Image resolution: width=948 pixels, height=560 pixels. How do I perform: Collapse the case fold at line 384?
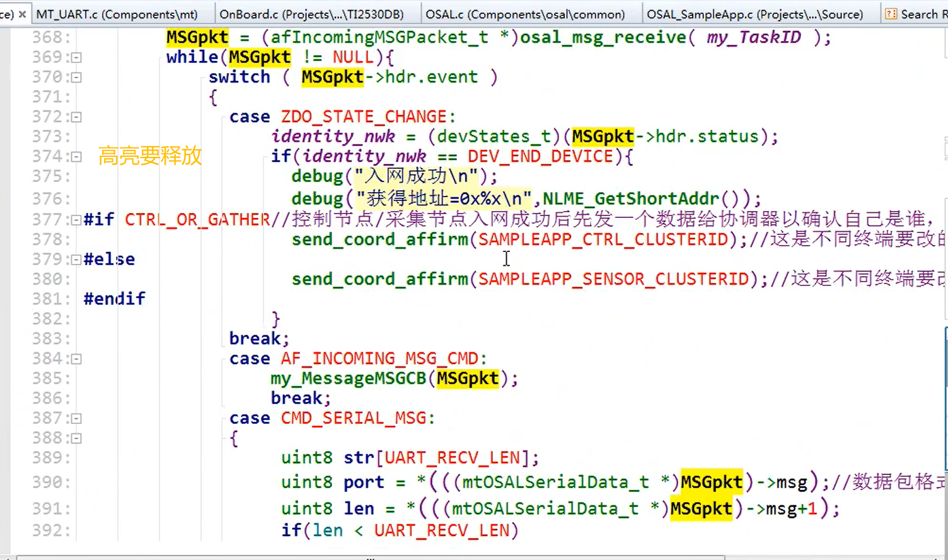point(76,359)
